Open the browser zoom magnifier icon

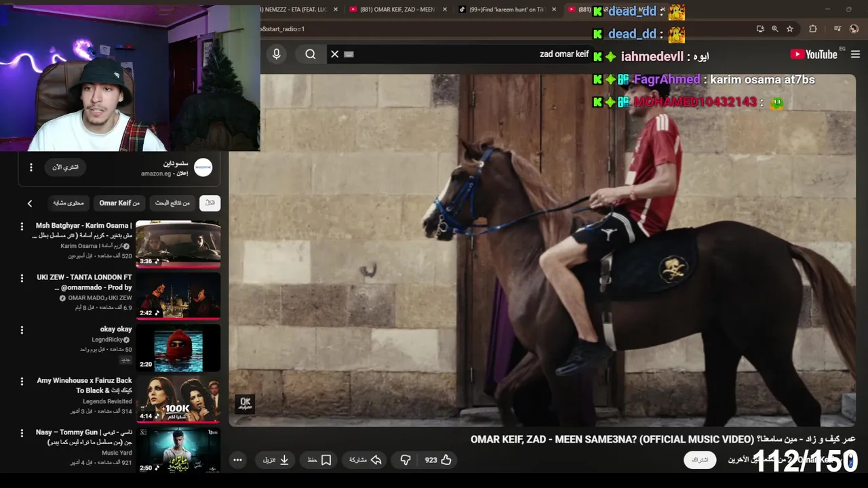tap(775, 29)
